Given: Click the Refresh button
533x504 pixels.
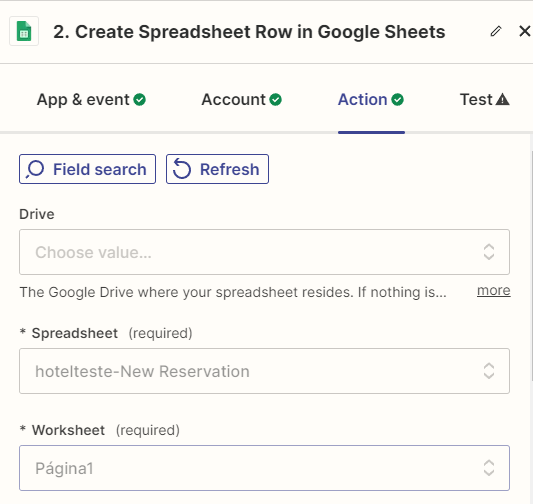Looking at the screenshot, I should [x=217, y=169].
